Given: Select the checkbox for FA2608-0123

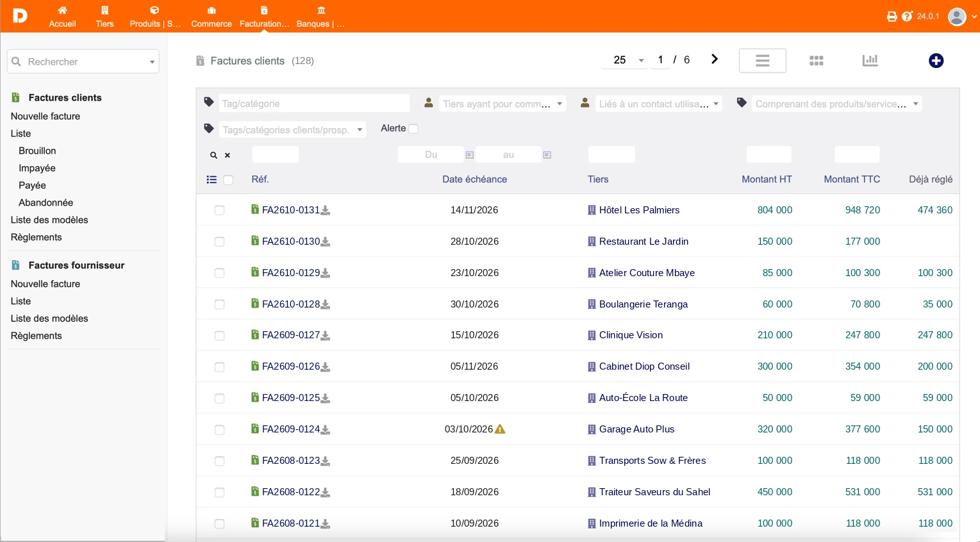Looking at the screenshot, I should point(219,461).
